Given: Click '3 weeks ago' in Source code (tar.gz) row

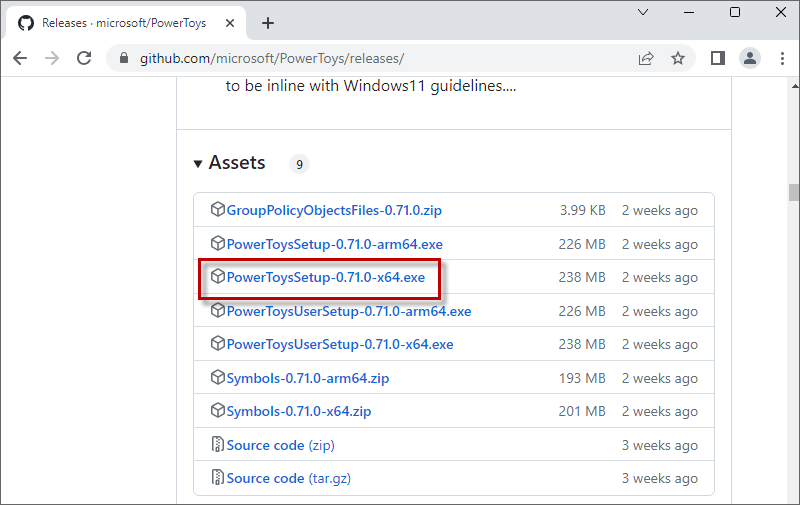Looking at the screenshot, I should click(660, 478).
